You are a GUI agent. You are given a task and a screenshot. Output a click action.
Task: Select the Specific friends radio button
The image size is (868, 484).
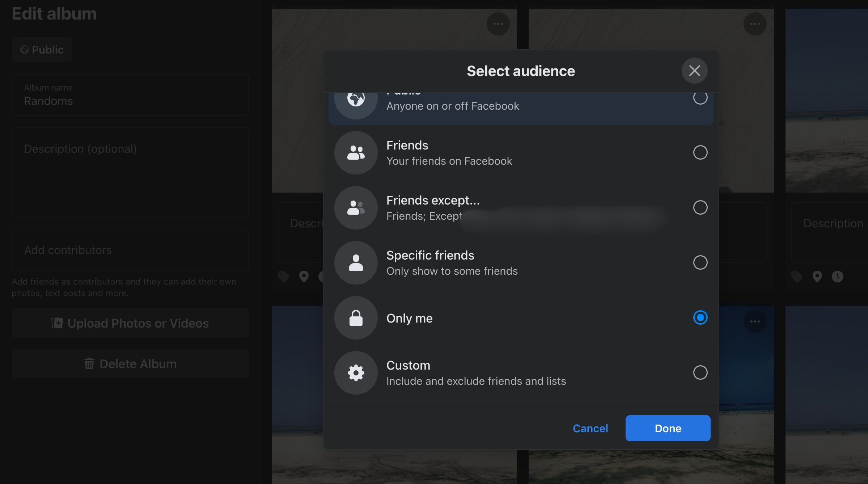tap(700, 262)
